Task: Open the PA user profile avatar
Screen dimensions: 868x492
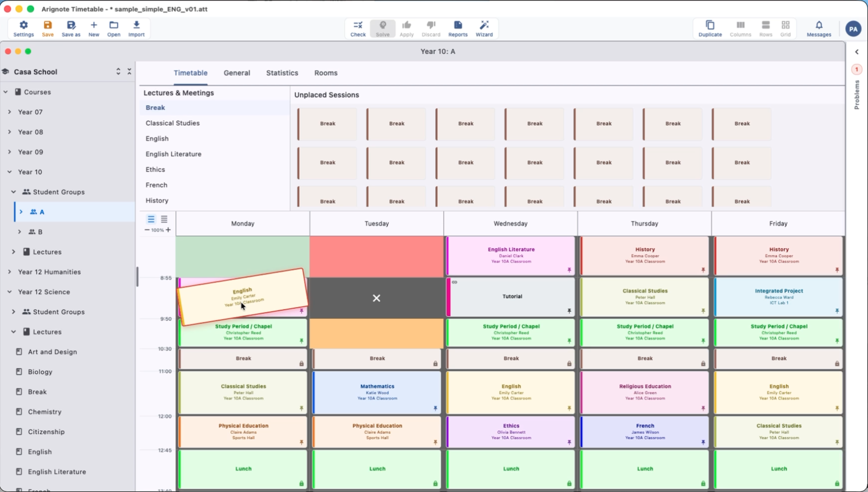Action: 853,29
